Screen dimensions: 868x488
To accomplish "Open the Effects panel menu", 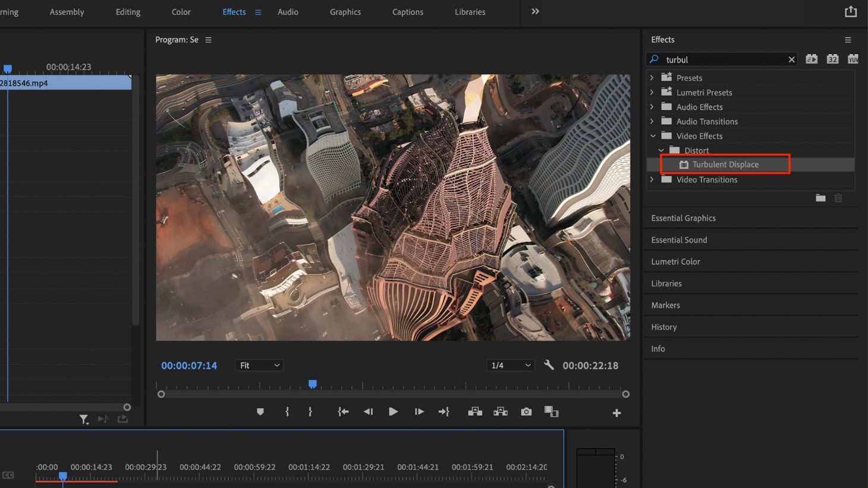I will (x=848, y=39).
